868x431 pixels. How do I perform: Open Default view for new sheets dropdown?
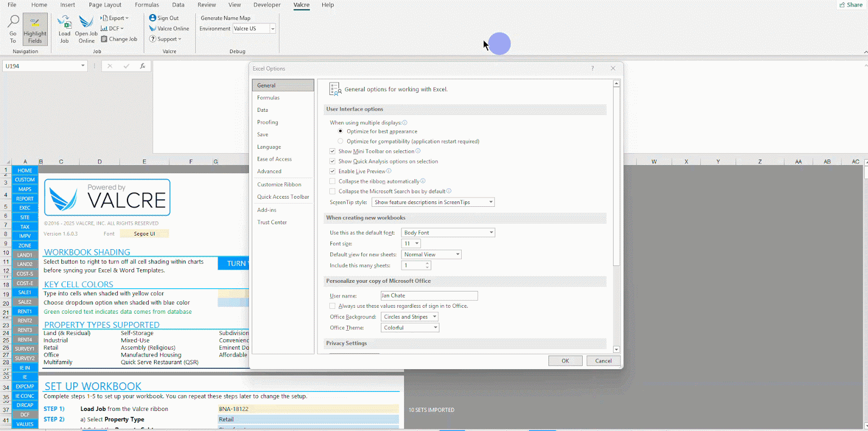point(431,255)
